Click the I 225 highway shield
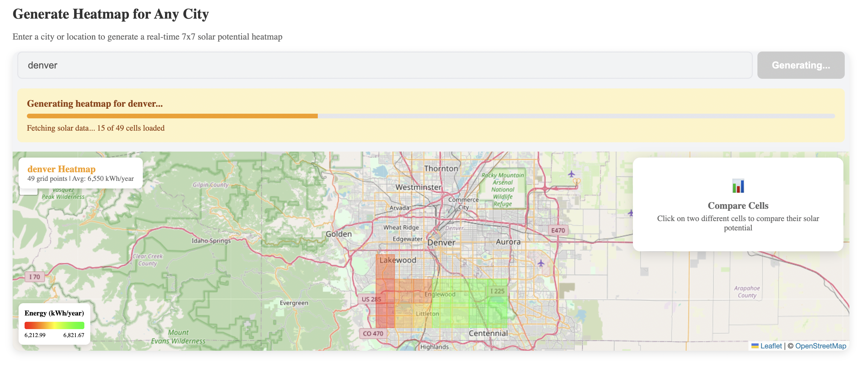 pos(497,291)
